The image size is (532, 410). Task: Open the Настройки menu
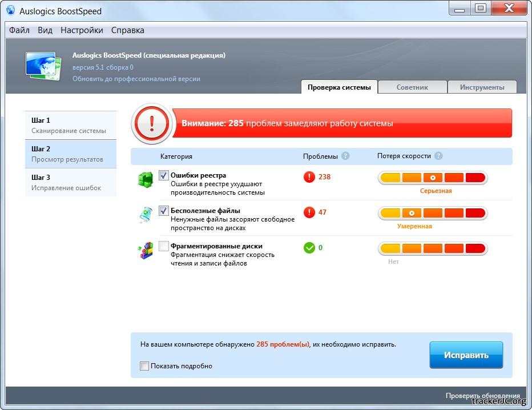tap(82, 30)
